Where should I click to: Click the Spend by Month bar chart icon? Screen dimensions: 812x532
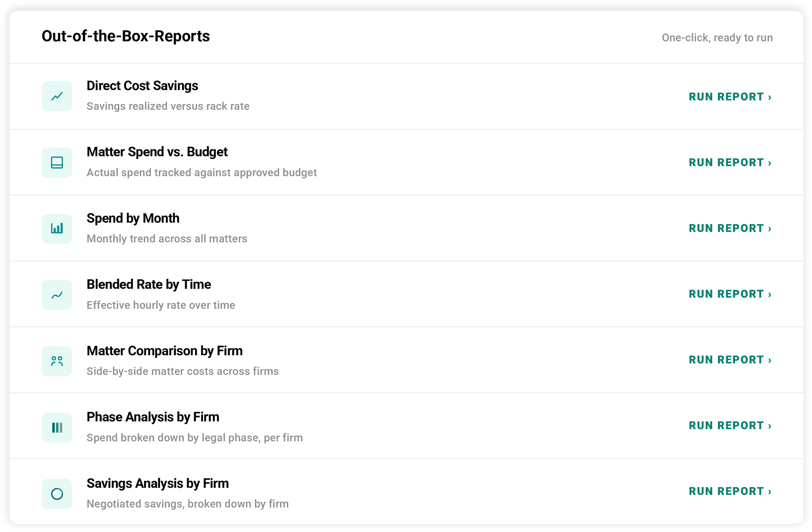[x=57, y=229]
